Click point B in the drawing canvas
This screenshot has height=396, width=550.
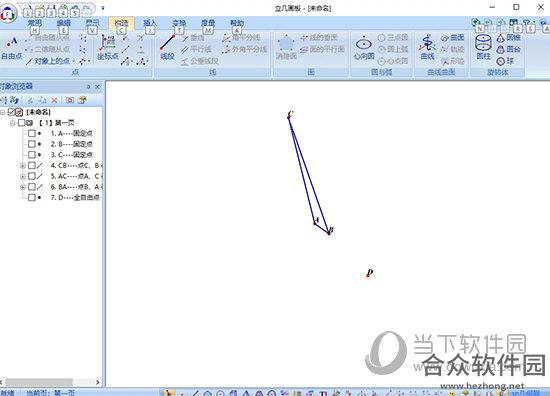pyautogui.click(x=329, y=233)
